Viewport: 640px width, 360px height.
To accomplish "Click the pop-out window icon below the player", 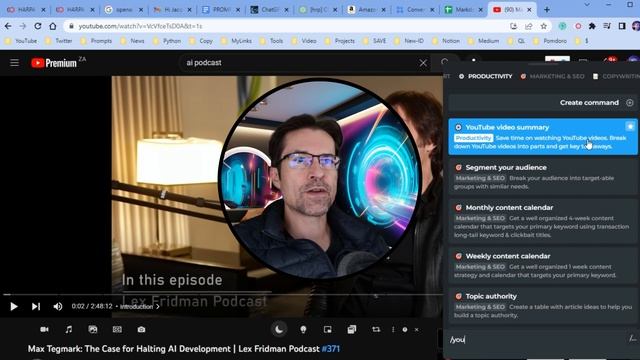I will pyautogui.click(x=351, y=329).
